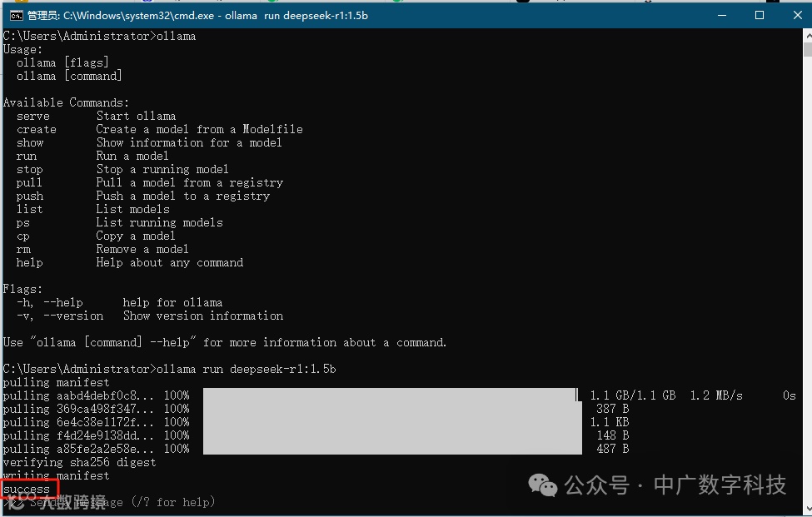The image size is (812, 517).
Task: Minimize the cmd.exe window
Action: pyautogui.click(x=722, y=16)
